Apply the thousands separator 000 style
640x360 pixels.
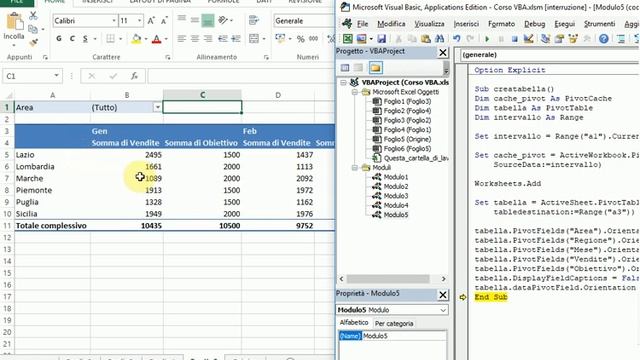[x=313, y=39]
